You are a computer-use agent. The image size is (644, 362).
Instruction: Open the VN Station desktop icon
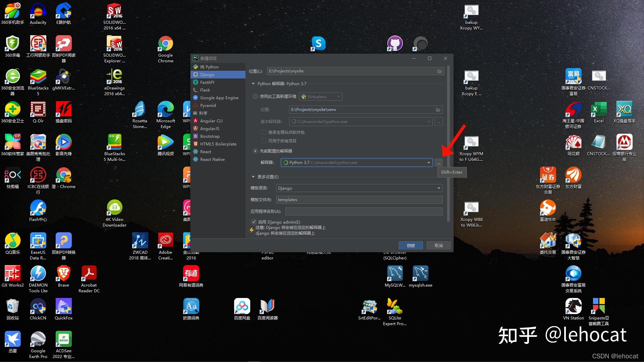pos(573,306)
